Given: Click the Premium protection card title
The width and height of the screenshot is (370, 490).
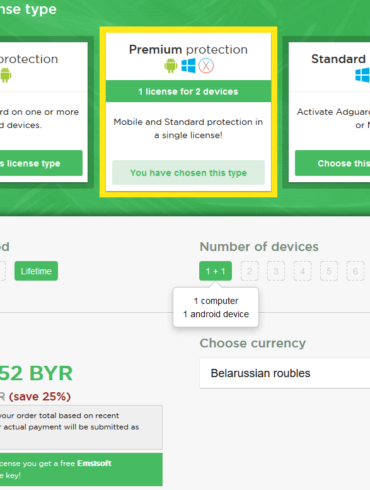Looking at the screenshot, I should point(188,50).
